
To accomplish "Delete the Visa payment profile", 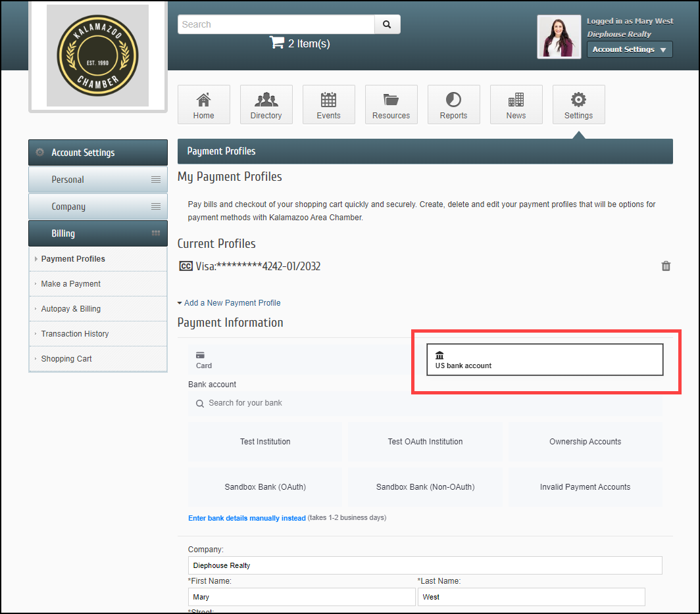I will point(666,266).
